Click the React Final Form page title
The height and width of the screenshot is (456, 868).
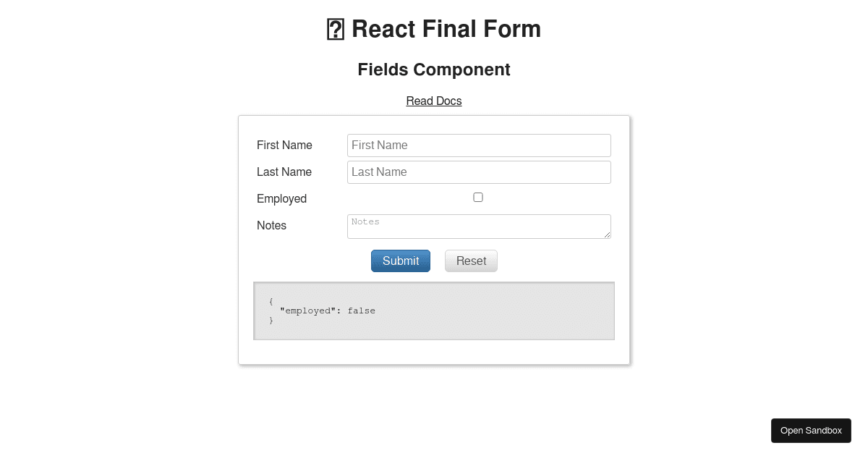(446, 29)
